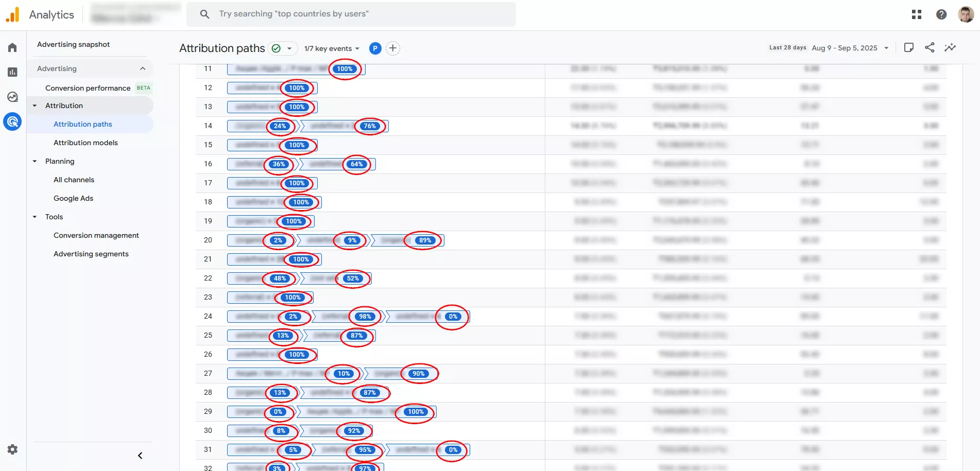Image resolution: width=980 pixels, height=471 pixels.
Task: Go to Google Ads planning page
Action: coord(73,198)
